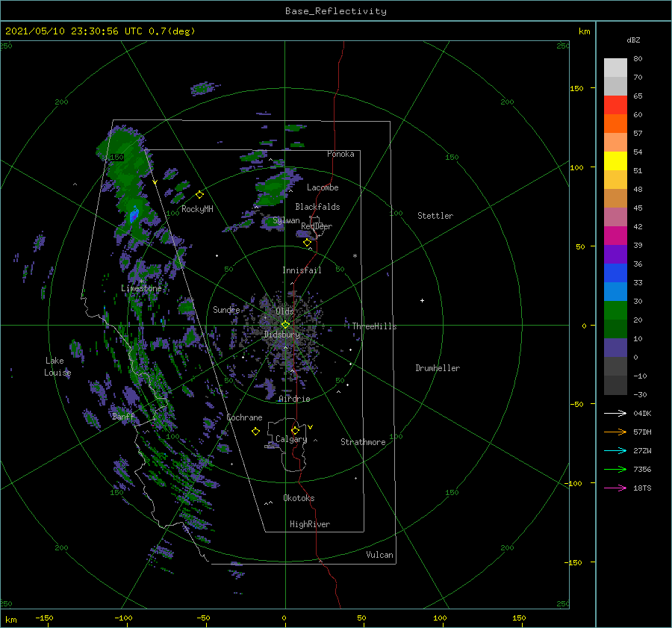Image resolution: width=672 pixels, height=628 pixels.
Task: Select the red 60-65 dBZ color swatch
Action: [615, 105]
